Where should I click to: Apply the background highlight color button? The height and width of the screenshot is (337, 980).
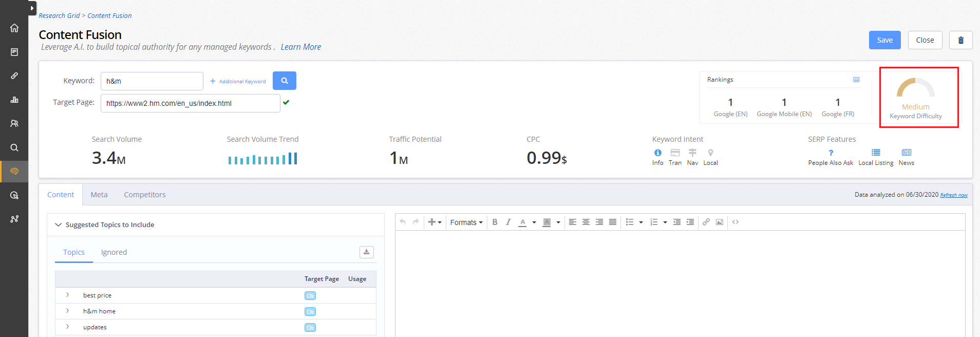click(546, 222)
